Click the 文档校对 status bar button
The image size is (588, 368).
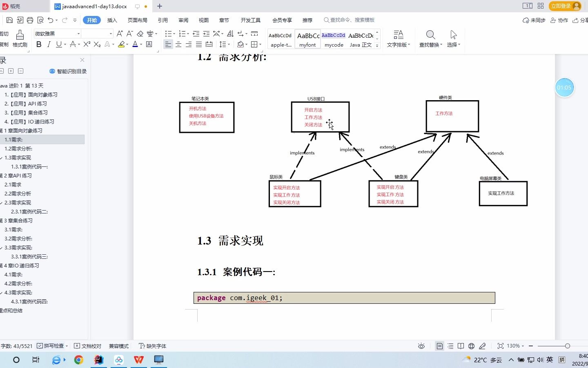(x=87, y=346)
